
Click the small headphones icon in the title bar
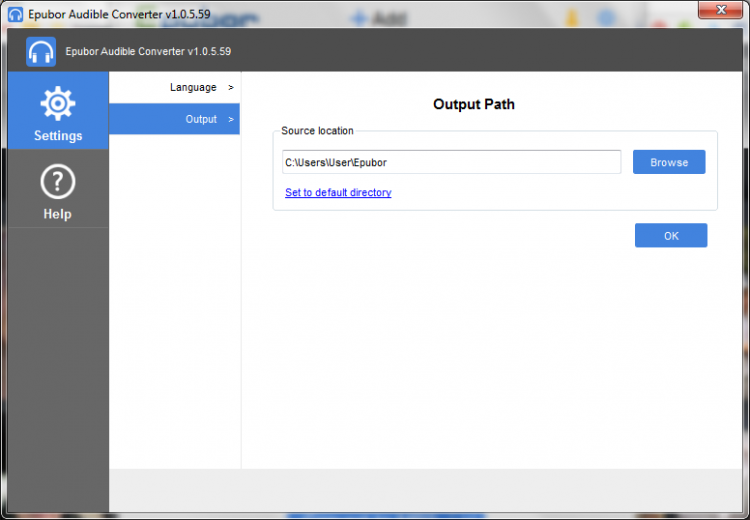tap(15, 14)
